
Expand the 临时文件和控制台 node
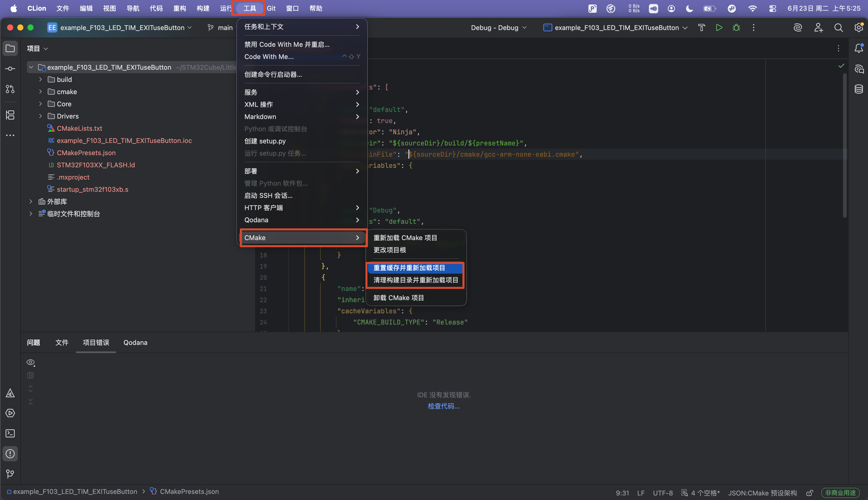click(x=31, y=214)
